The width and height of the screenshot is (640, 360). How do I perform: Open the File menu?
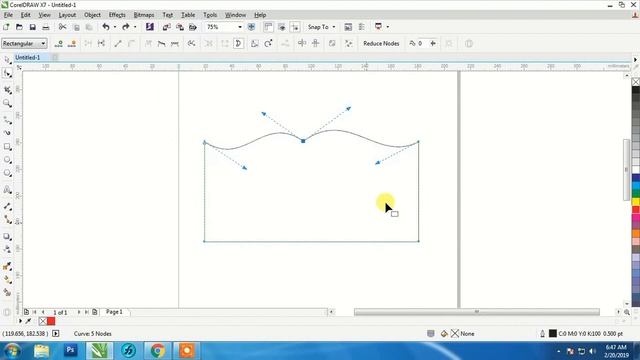click(8, 15)
